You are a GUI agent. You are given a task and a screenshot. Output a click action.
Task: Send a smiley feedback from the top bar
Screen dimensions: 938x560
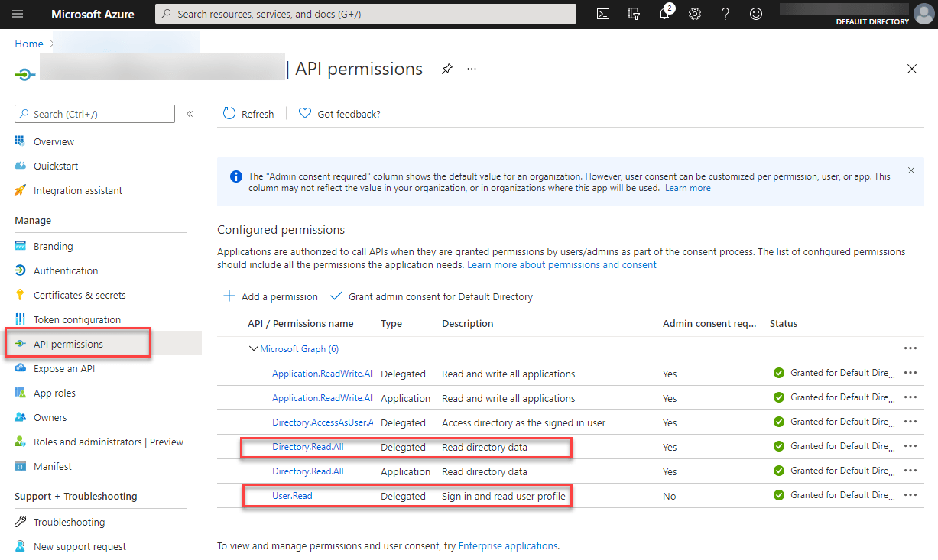pos(755,14)
